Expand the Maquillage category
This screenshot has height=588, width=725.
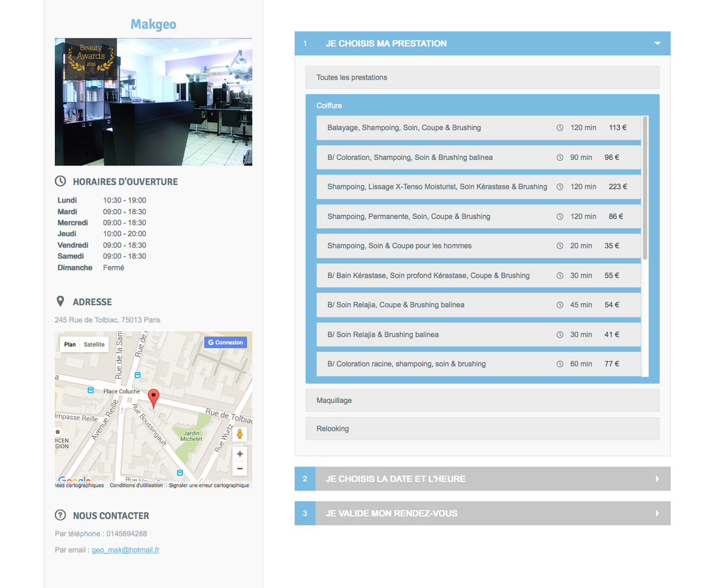[x=482, y=400]
